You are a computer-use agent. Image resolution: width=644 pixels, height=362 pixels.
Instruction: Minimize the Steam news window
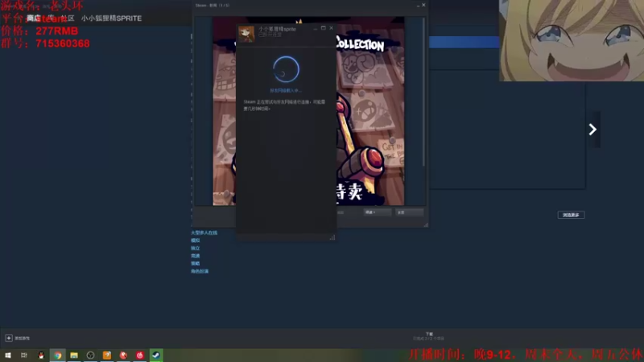[x=418, y=6]
